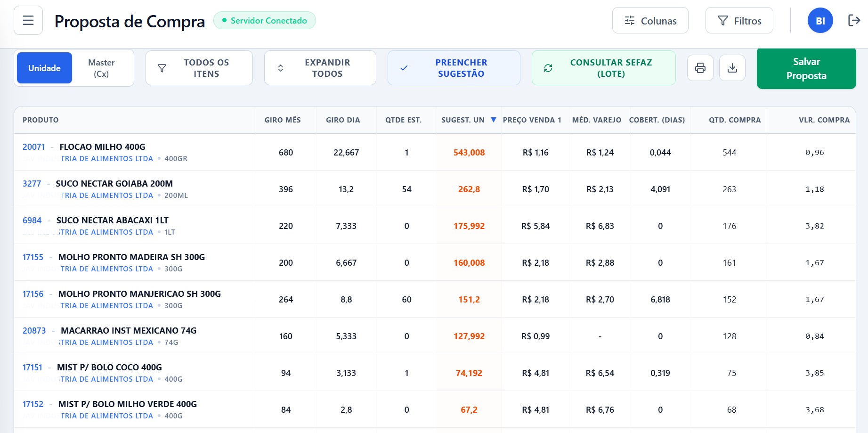868x433 pixels.
Task: Open the Colunas settings
Action: point(650,21)
